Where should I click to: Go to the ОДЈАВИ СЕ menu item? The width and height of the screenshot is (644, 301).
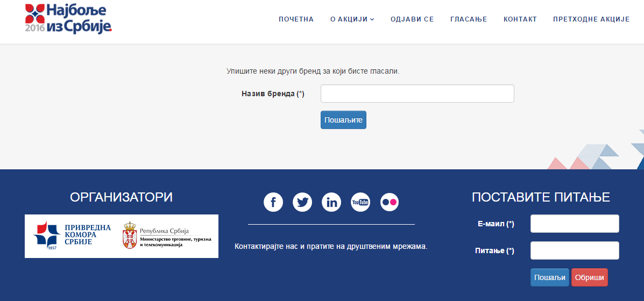pos(412,19)
